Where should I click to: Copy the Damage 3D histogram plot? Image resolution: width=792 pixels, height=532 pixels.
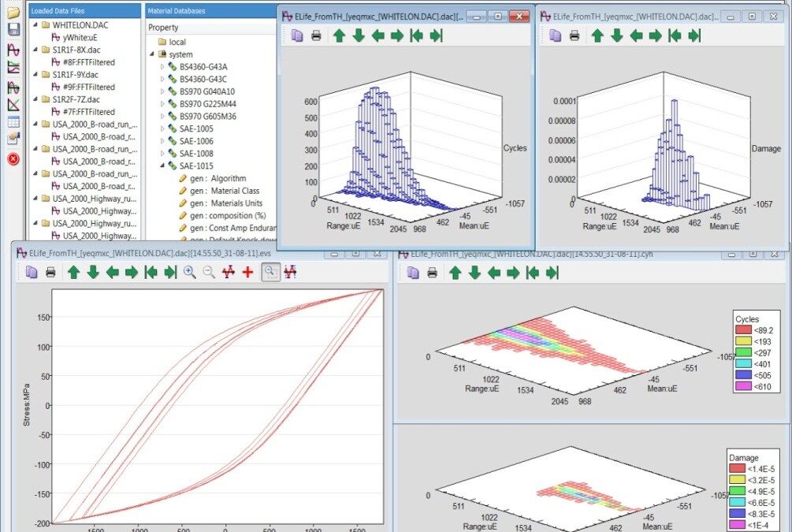[555, 35]
